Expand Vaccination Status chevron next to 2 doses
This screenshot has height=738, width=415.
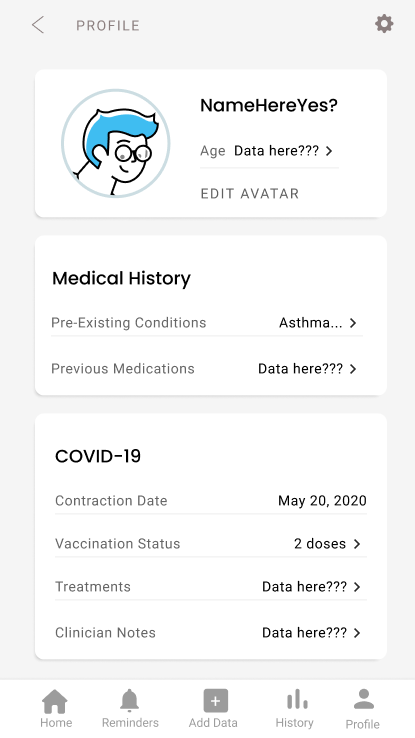(357, 544)
